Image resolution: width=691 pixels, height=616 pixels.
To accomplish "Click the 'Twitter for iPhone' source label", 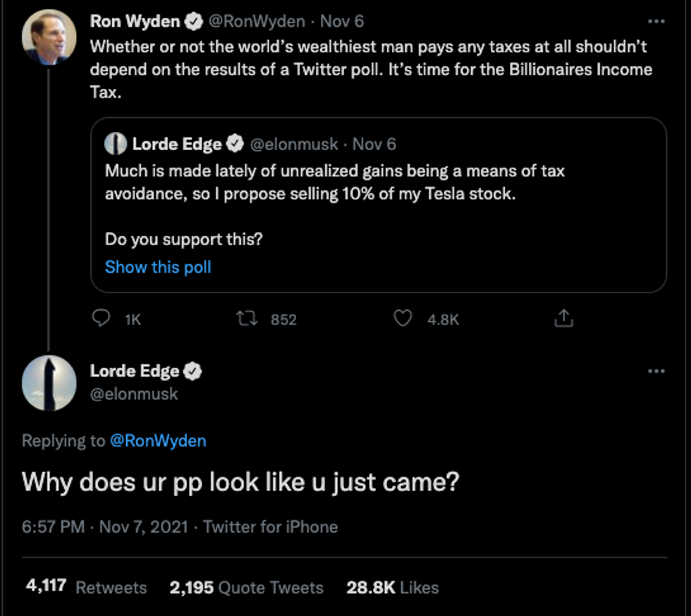I will click(x=270, y=526).
